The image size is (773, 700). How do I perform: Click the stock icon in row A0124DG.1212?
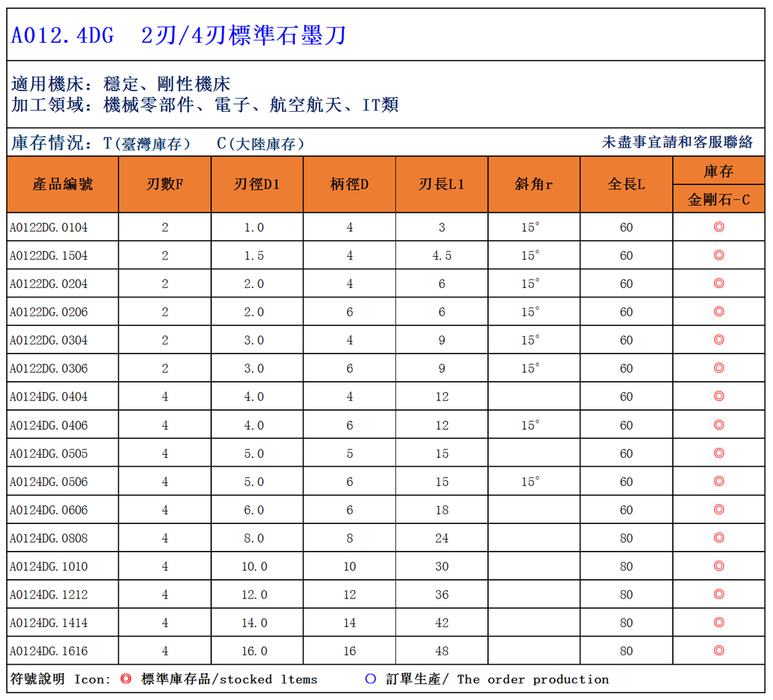[718, 594]
